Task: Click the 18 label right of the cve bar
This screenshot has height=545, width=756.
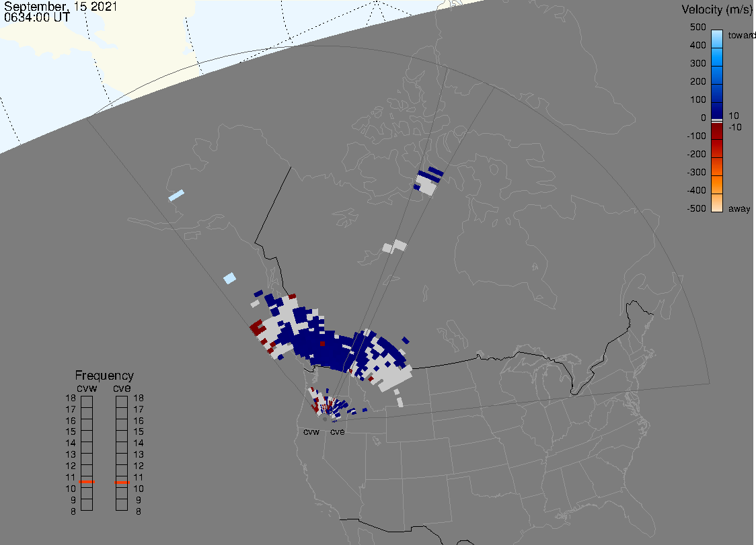Action: point(139,398)
